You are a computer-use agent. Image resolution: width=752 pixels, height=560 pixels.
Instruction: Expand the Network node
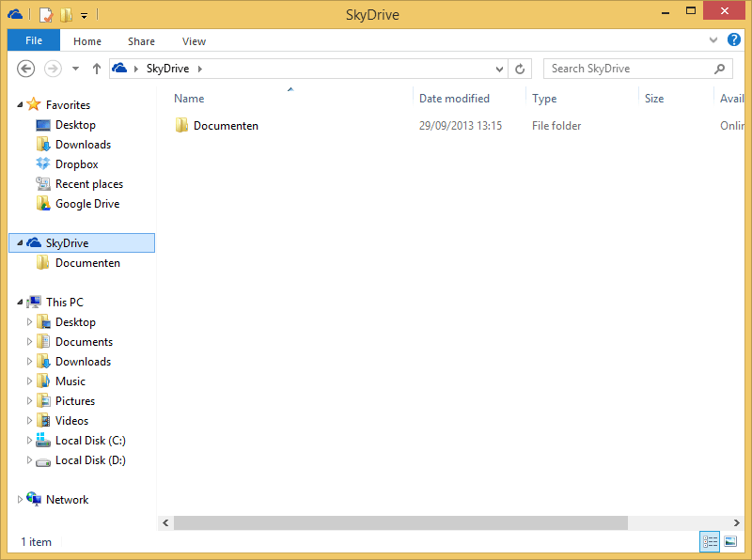(x=20, y=499)
